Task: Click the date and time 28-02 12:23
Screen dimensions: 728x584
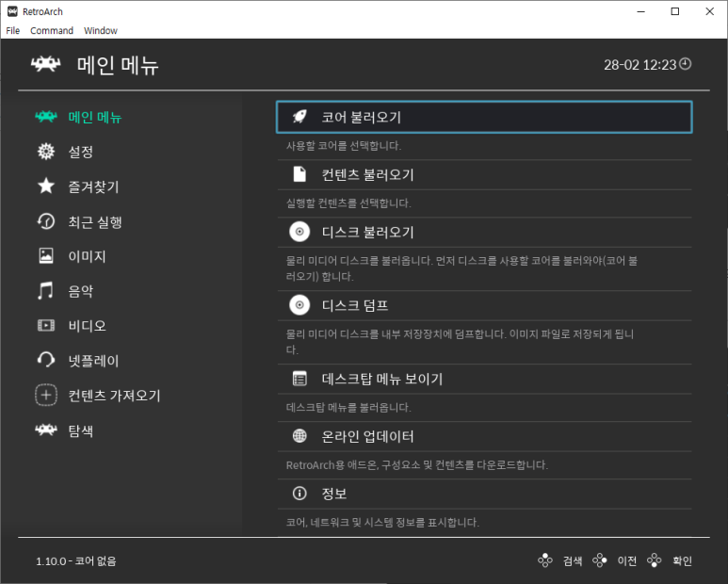Action: 639,65
